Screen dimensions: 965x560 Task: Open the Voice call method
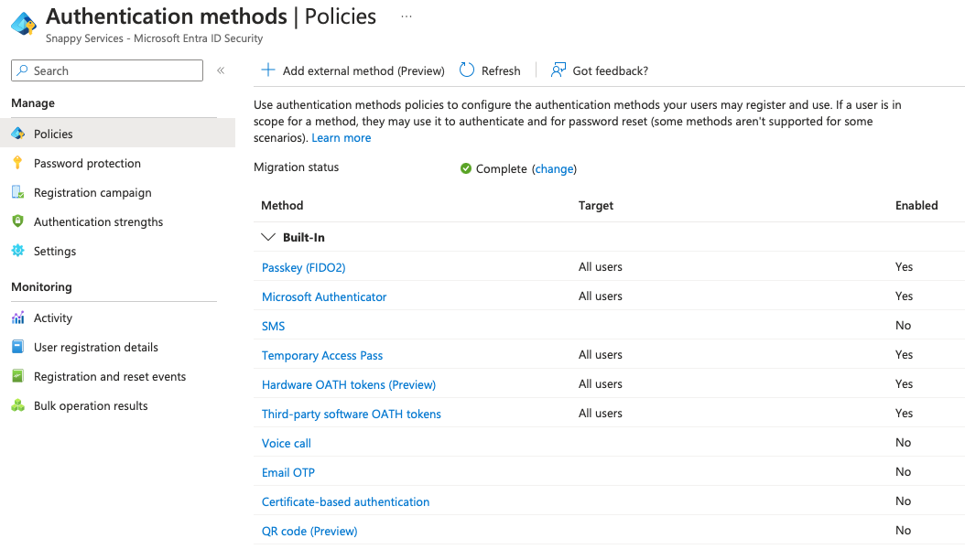coord(287,443)
